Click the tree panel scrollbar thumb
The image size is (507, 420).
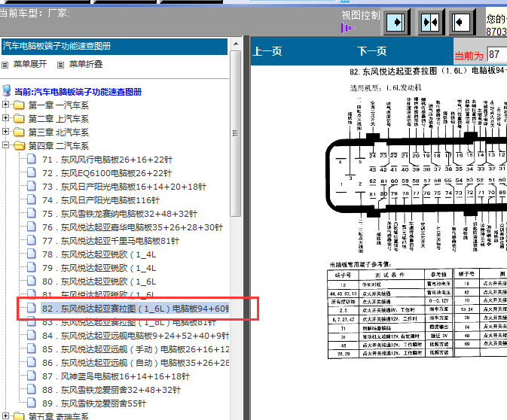coord(236,133)
